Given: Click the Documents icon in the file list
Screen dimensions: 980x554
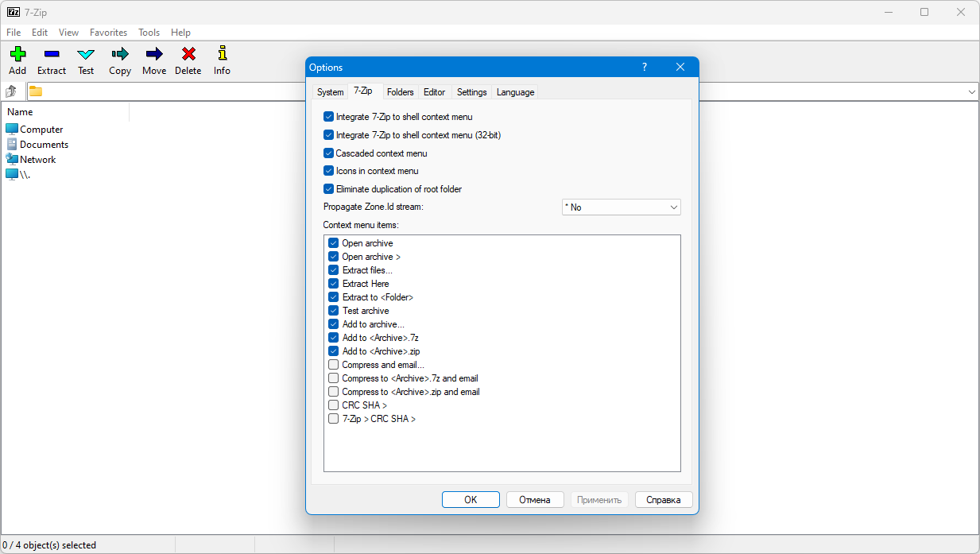Looking at the screenshot, I should coord(12,144).
